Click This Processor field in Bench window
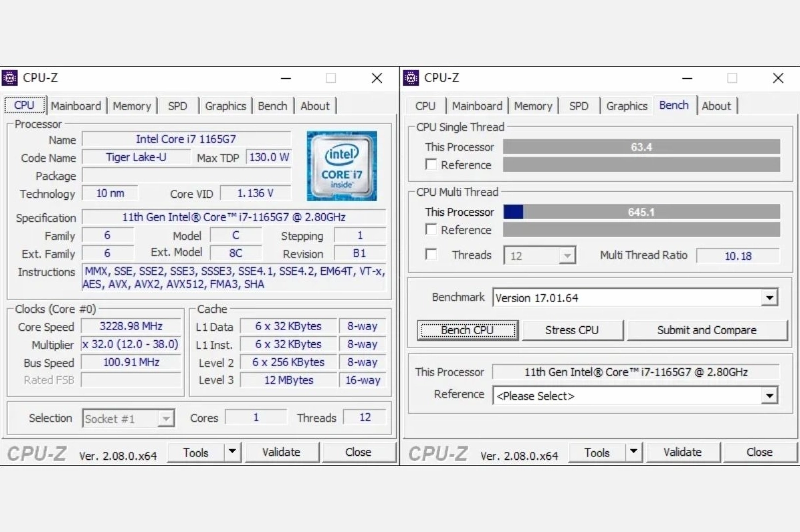Viewport: 800px width, 532px height. click(x=635, y=372)
